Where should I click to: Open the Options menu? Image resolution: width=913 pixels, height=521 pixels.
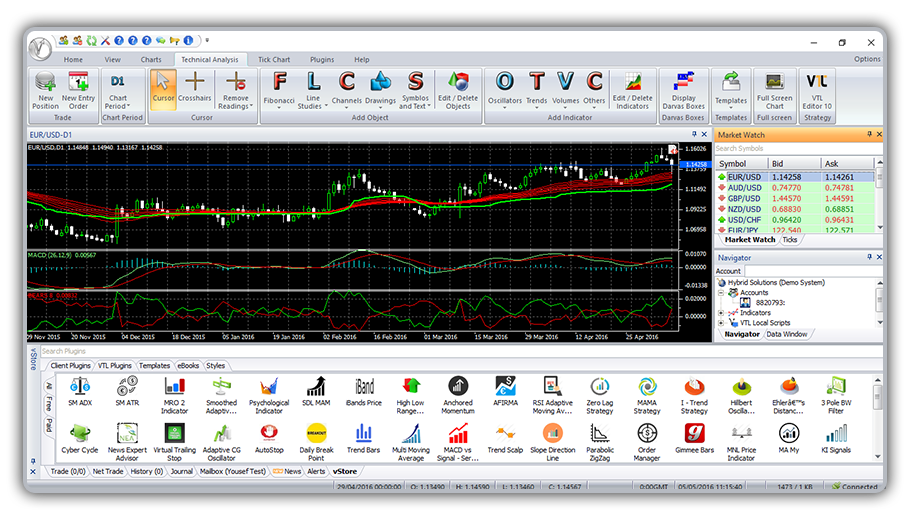pyautogui.click(x=867, y=59)
